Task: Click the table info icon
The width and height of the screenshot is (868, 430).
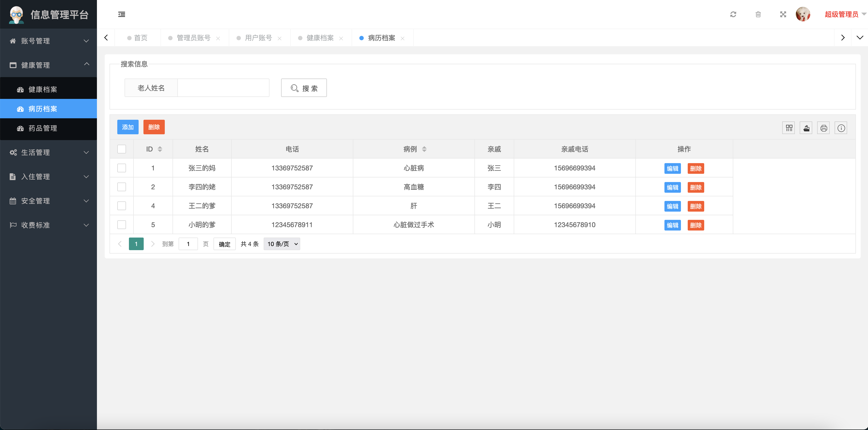Action: tap(841, 128)
